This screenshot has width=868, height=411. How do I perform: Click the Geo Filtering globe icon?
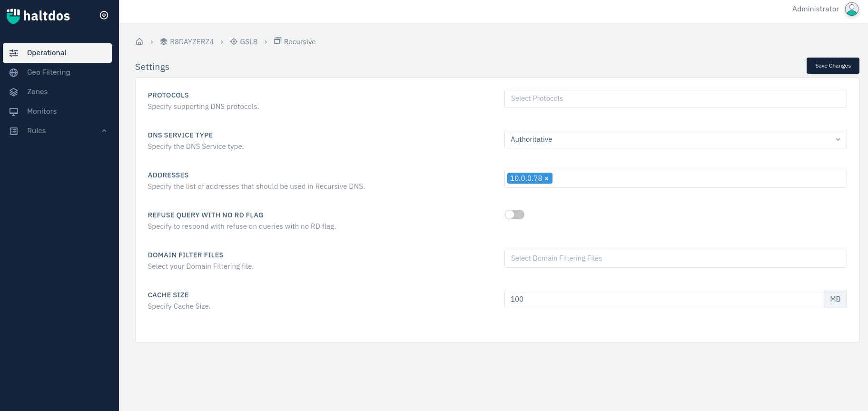point(14,72)
